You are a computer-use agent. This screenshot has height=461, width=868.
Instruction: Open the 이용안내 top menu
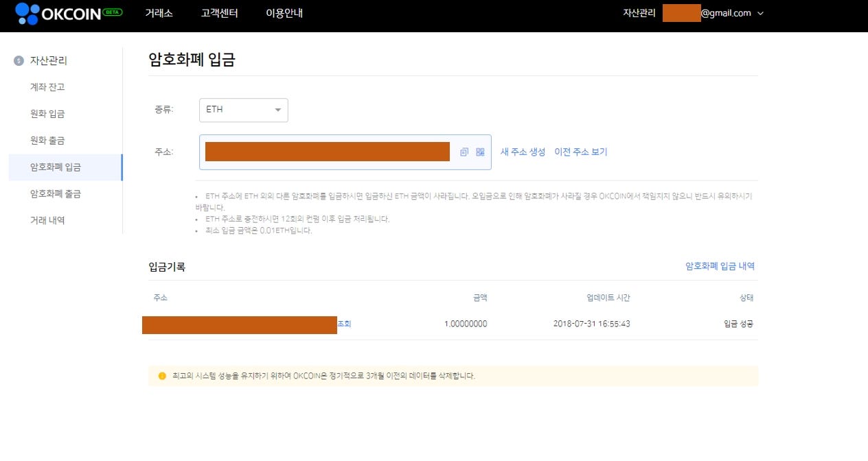284,13
